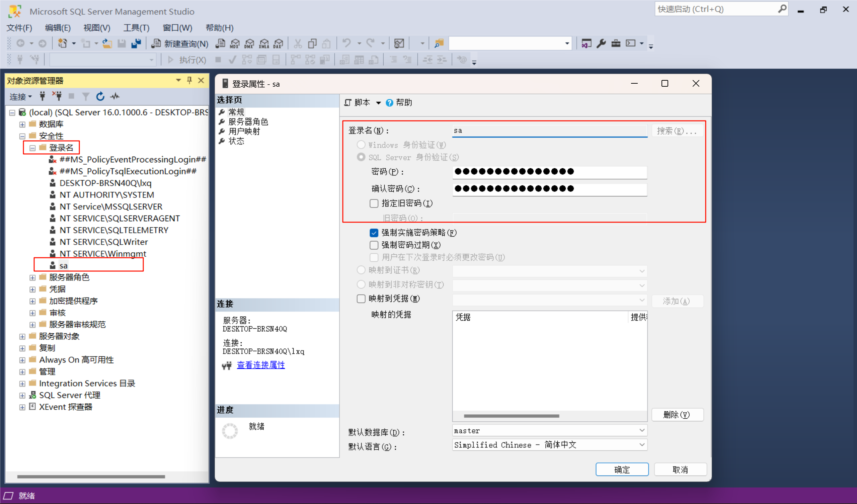Click the Object Explorer filter funnel icon
Viewport: 857px width, 504px height.
pos(86,97)
